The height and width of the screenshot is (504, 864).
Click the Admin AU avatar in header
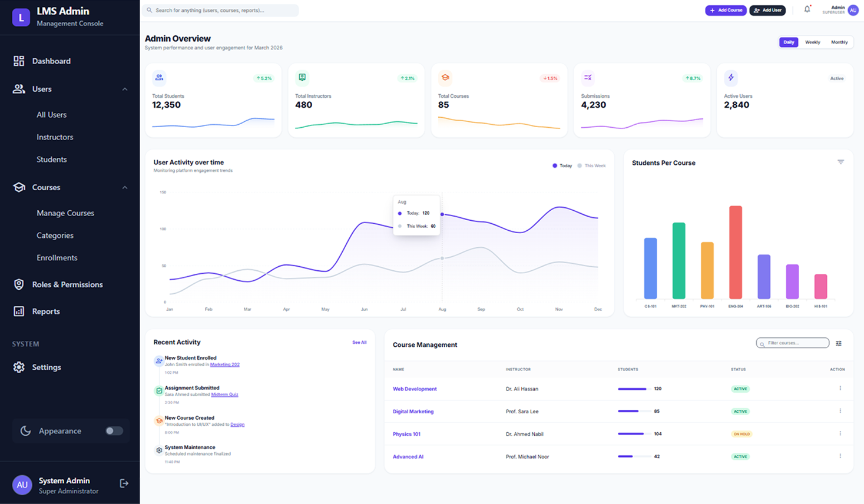853,10
